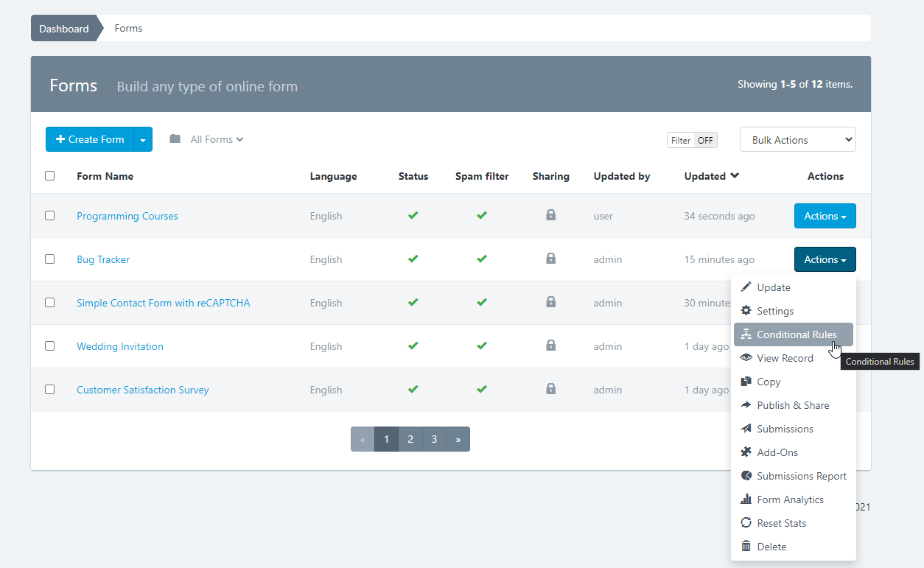924x568 pixels.
Task: Tick the select-all checkbox in table header
Action: (x=49, y=176)
